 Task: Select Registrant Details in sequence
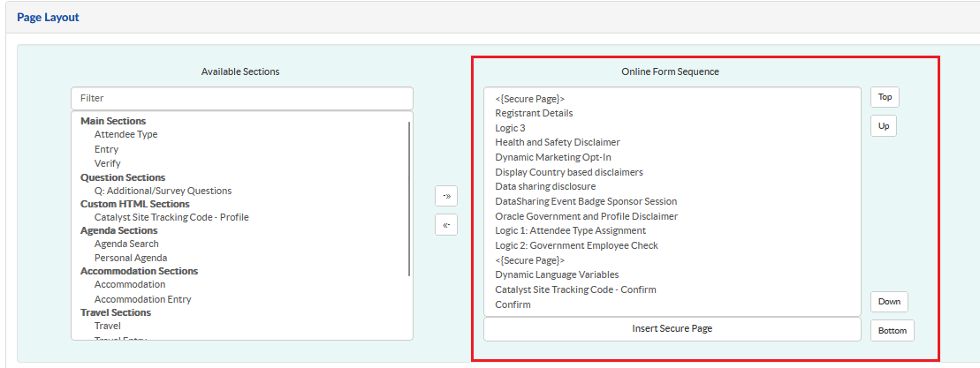point(534,113)
